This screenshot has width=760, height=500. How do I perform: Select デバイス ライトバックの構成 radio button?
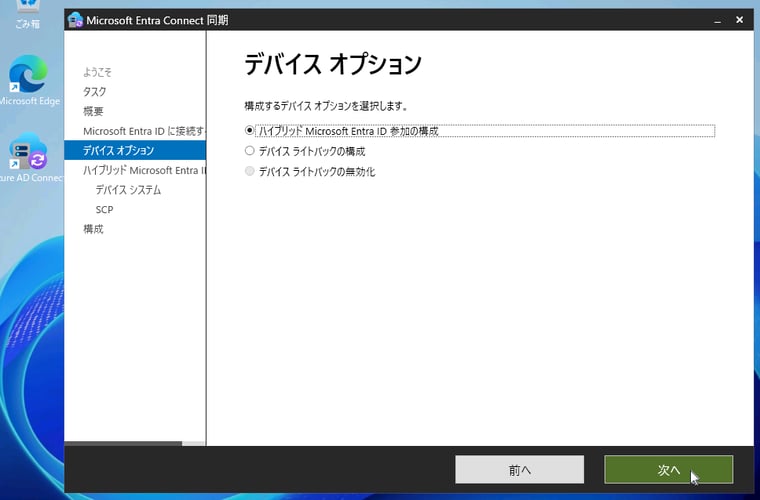pyautogui.click(x=250, y=151)
